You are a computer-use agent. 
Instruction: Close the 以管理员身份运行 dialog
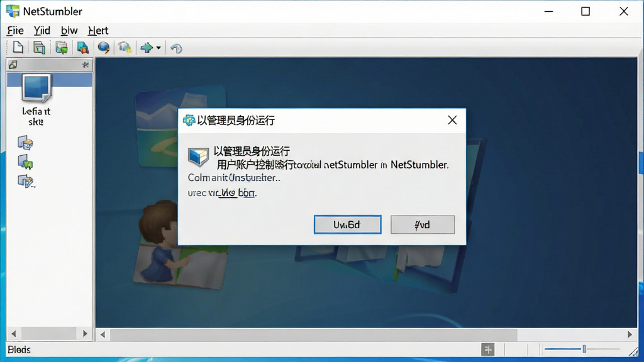452,120
